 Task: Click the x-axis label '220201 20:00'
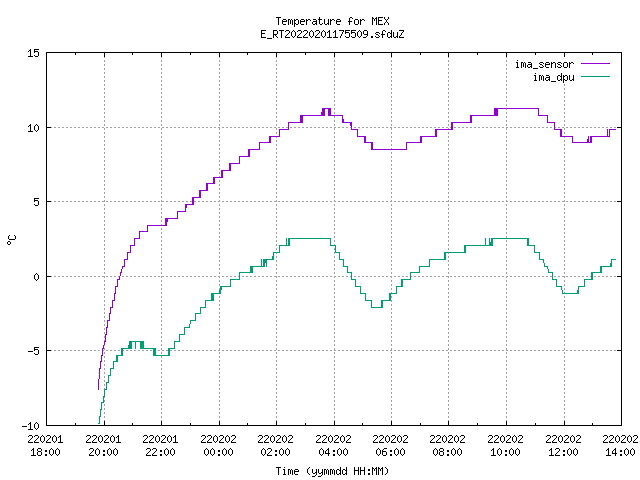[103, 446]
